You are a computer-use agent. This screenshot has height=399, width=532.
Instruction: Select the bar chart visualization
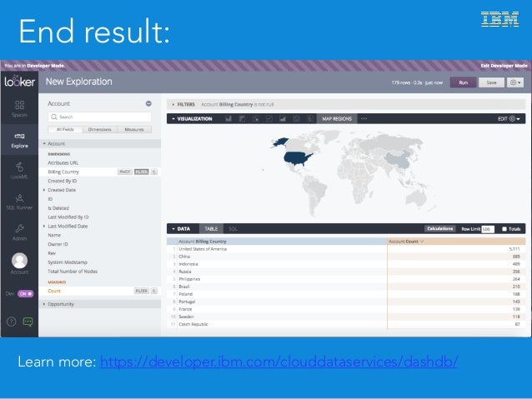pyautogui.click(x=242, y=118)
